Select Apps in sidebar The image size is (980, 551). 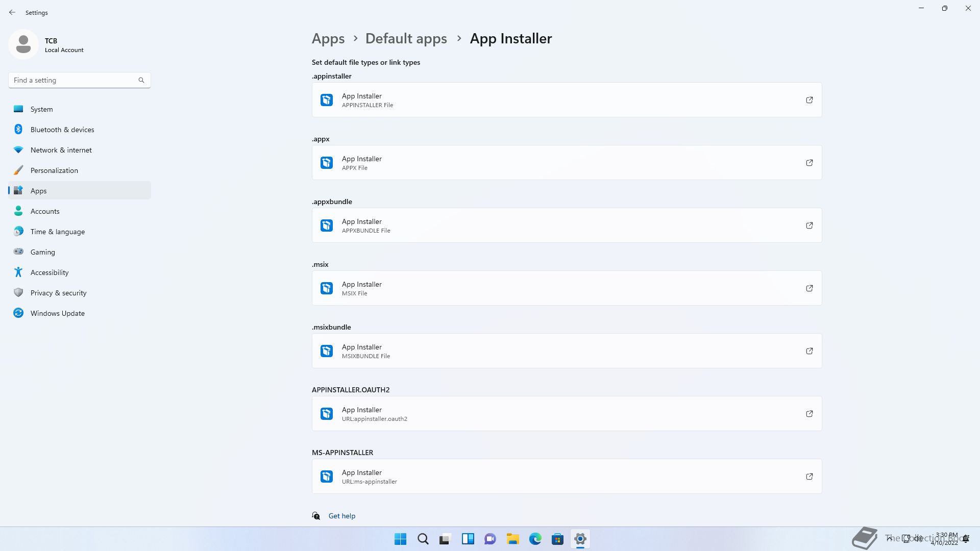pos(80,191)
